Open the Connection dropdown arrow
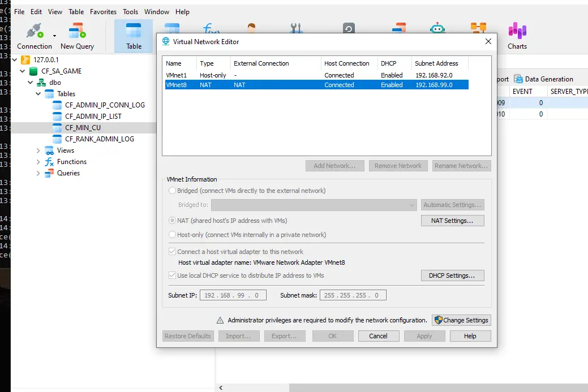This screenshot has height=392, width=588. click(54, 36)
